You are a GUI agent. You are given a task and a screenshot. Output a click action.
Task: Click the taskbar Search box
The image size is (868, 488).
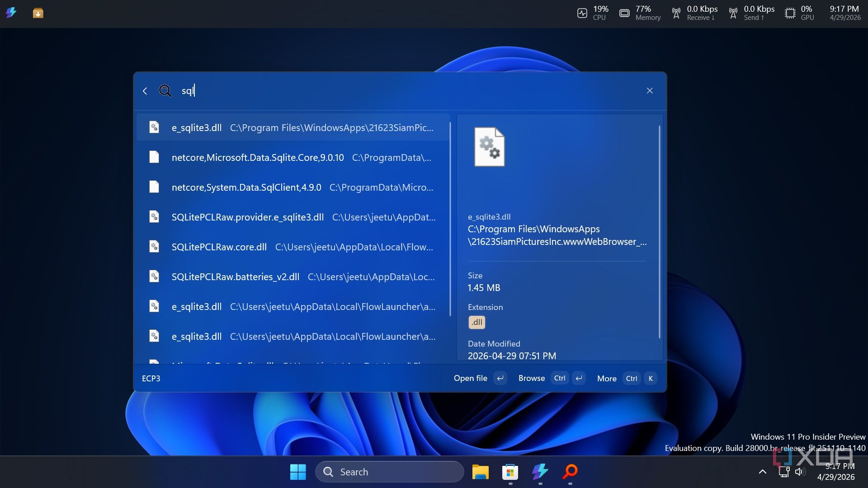(x=390, y=472)
